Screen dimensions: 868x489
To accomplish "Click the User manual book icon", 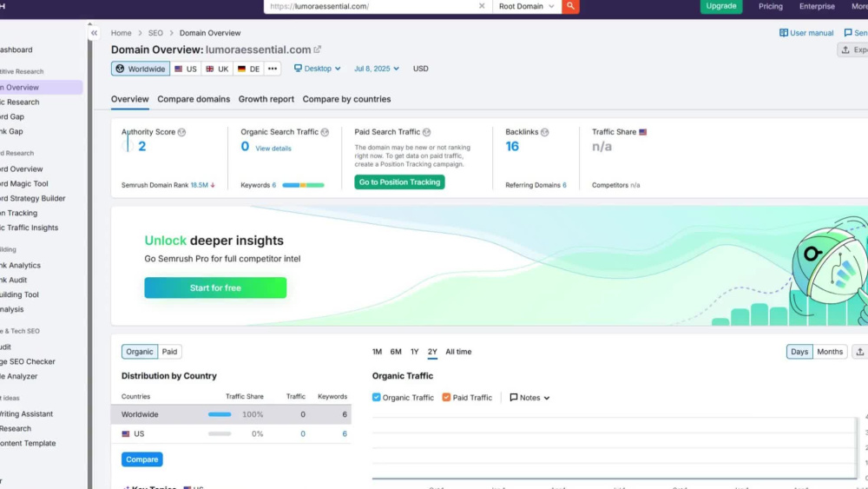I will click(x=783, y=33).
